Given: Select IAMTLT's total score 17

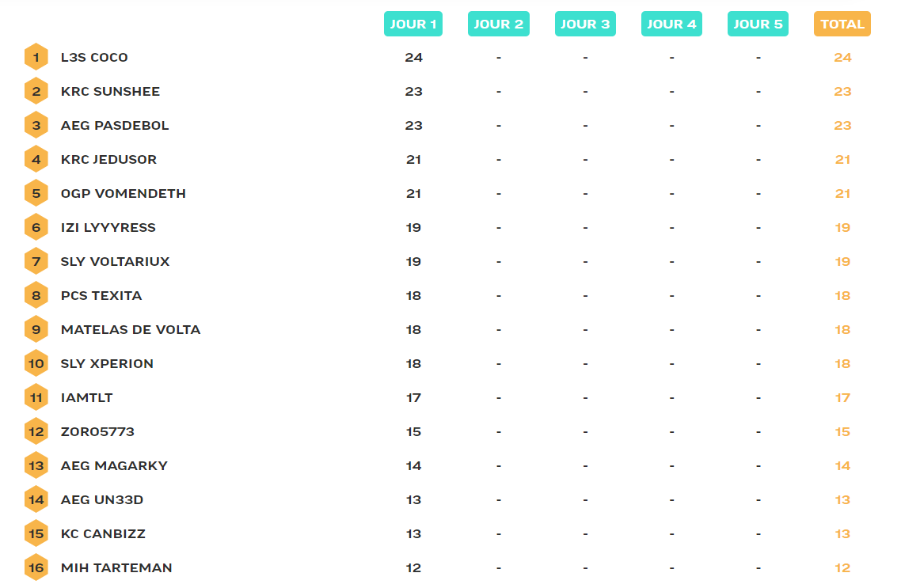Looking at the screenshot, I should coord(842,397).
